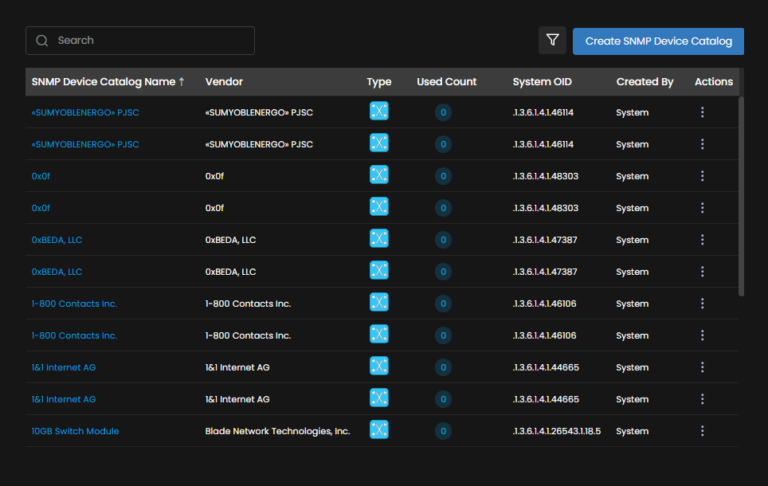Click type icon in second 1-800 Contacts row
Screen dimensions: 768x486
(379, 334)
